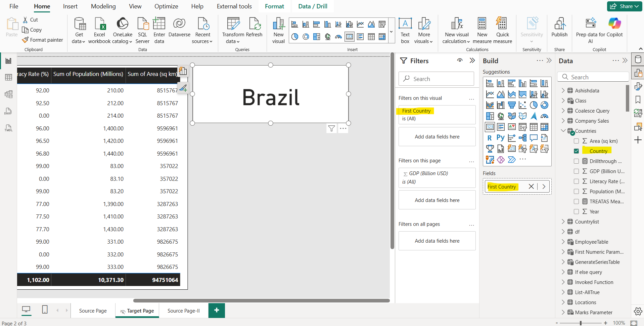Open the DAX query view
The width and height of the screenshot is (644, 326).
(x=8, y=111)
